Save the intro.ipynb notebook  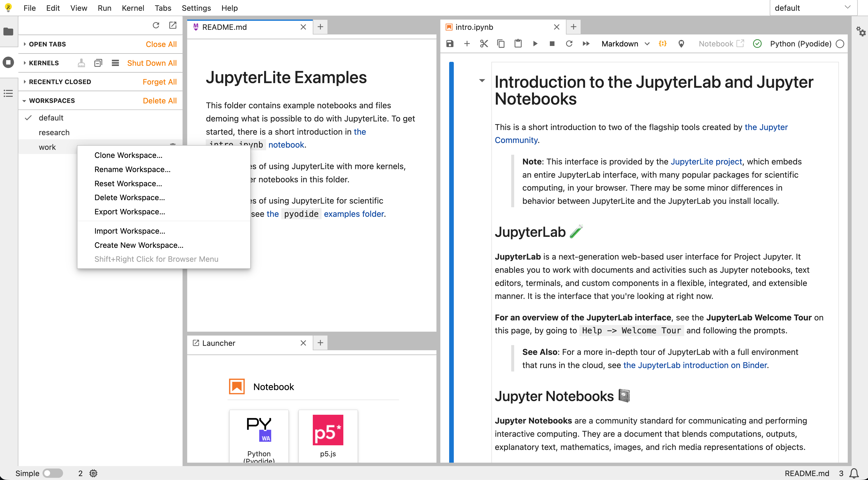click(449, 44)
